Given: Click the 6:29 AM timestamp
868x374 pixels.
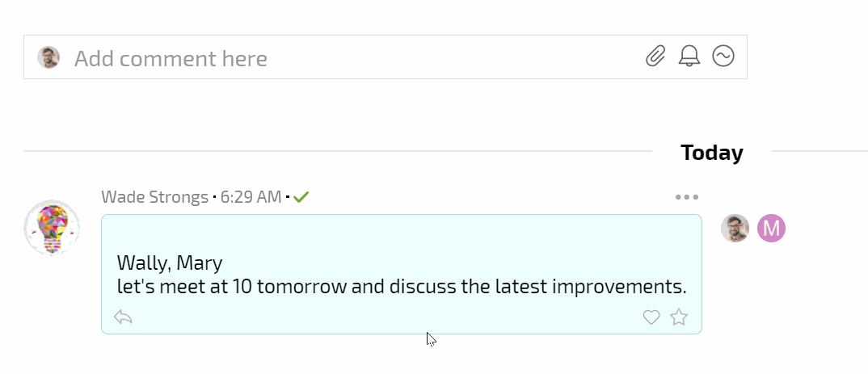Looking at the screenshot, I should click(x=251, y=197).
